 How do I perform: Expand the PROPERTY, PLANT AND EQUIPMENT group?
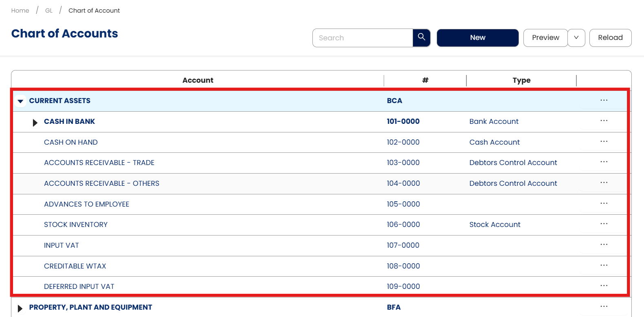tap(20, 308)
